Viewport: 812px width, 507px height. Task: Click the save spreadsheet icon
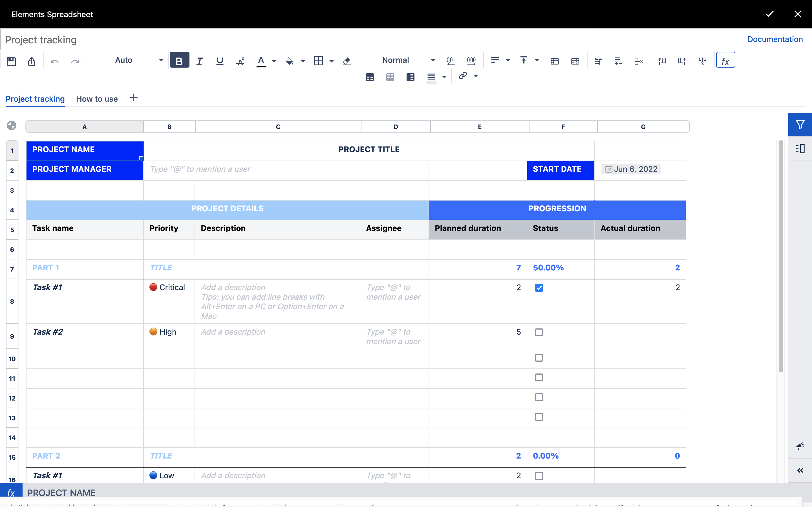point(11,61)
